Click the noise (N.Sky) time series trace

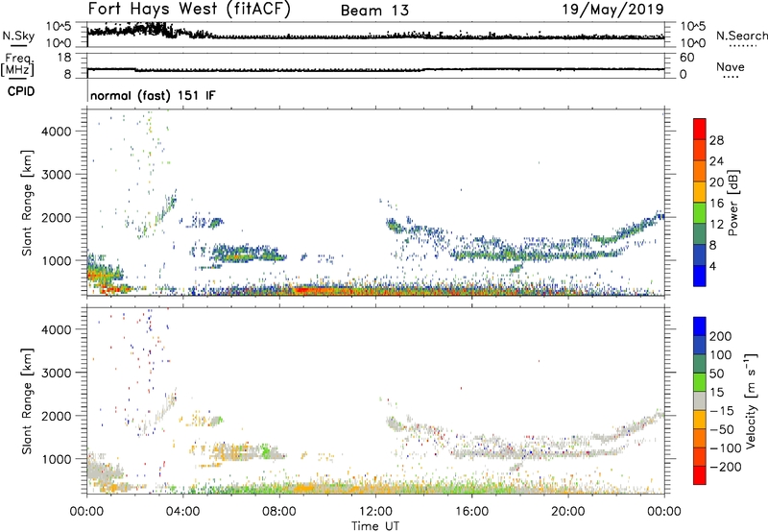[x=375, y=36]
